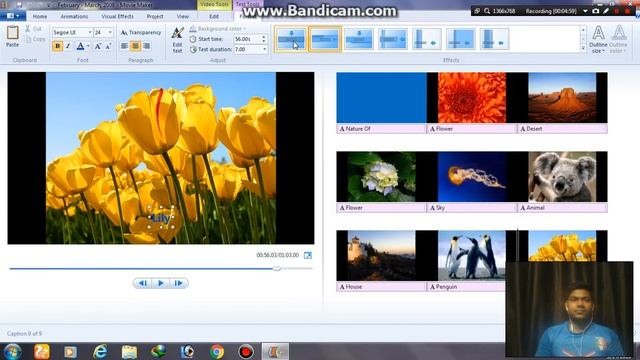
Task: Click the preview seek bar handle
Action: 277,269
